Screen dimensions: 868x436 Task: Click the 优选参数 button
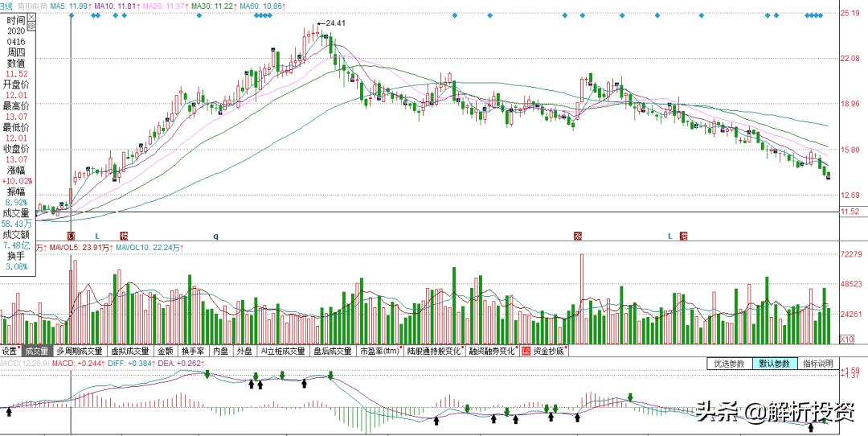pyautogui.click(x=729, y=364)
